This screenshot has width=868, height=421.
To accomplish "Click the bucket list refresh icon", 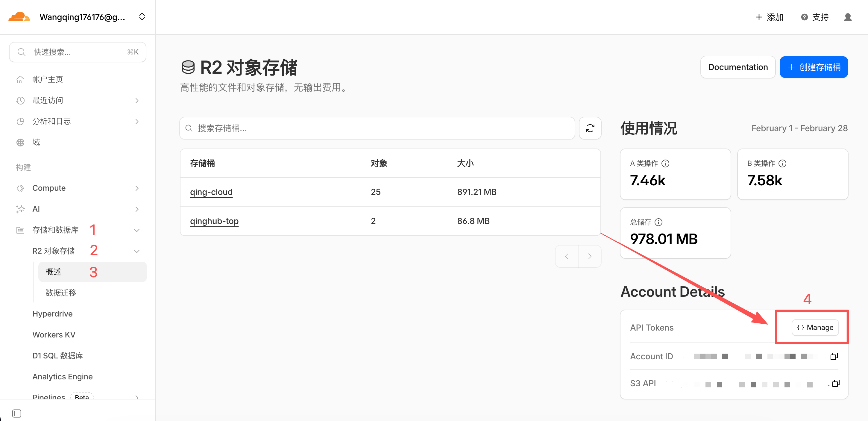I will tap(590, 128).
